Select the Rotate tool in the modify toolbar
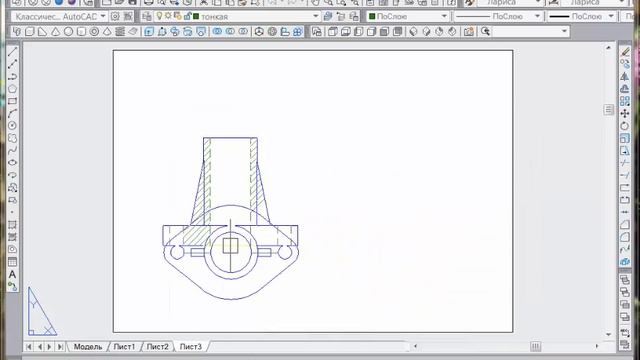640x360 pixels. click(625, 126)
